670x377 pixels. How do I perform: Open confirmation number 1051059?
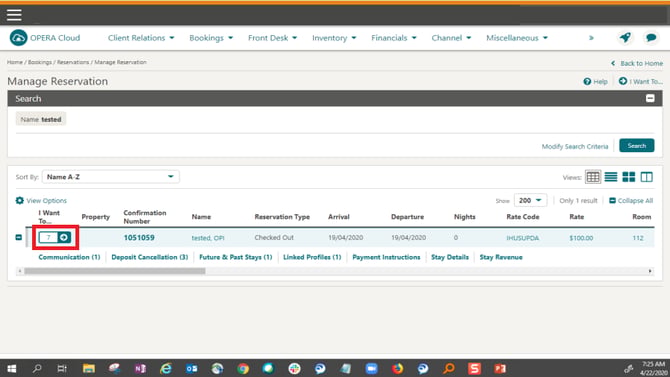click(x=139, y=238)
